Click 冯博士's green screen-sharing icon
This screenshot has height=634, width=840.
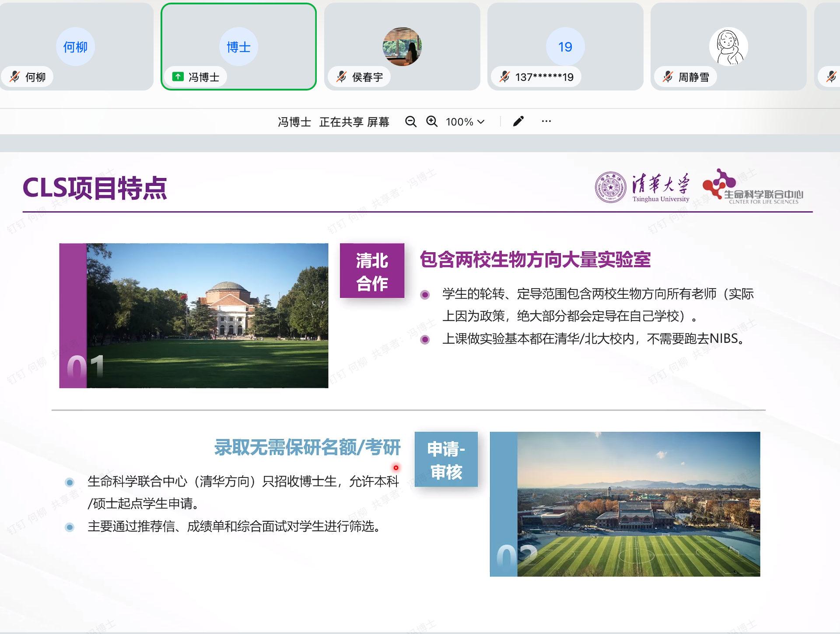178,77
